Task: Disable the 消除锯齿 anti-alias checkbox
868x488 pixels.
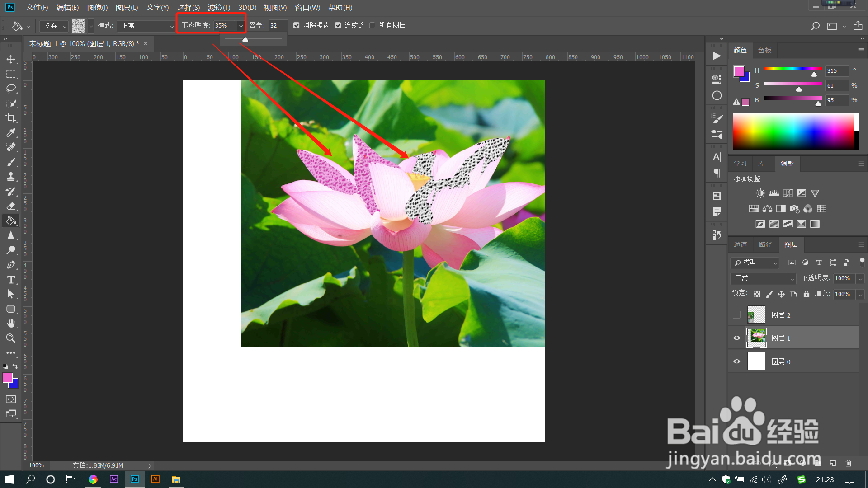Action: pyautogui.click(x=296, y=25)
